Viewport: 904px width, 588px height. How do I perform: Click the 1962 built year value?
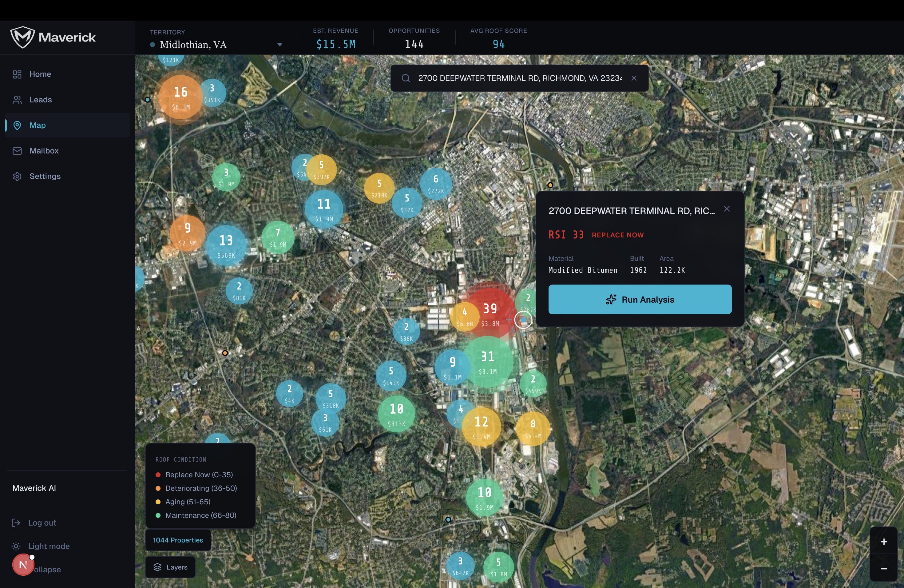(638, 270)
